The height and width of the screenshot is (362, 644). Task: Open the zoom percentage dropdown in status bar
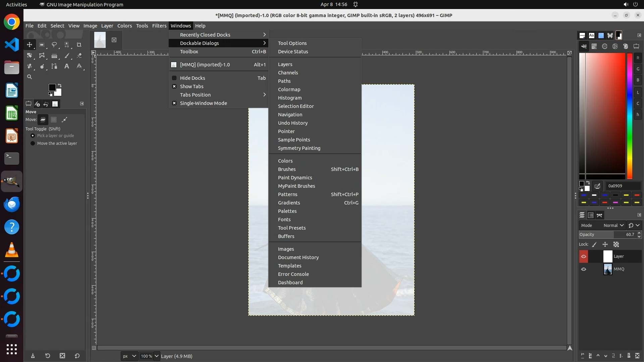(x=157, y=356)
